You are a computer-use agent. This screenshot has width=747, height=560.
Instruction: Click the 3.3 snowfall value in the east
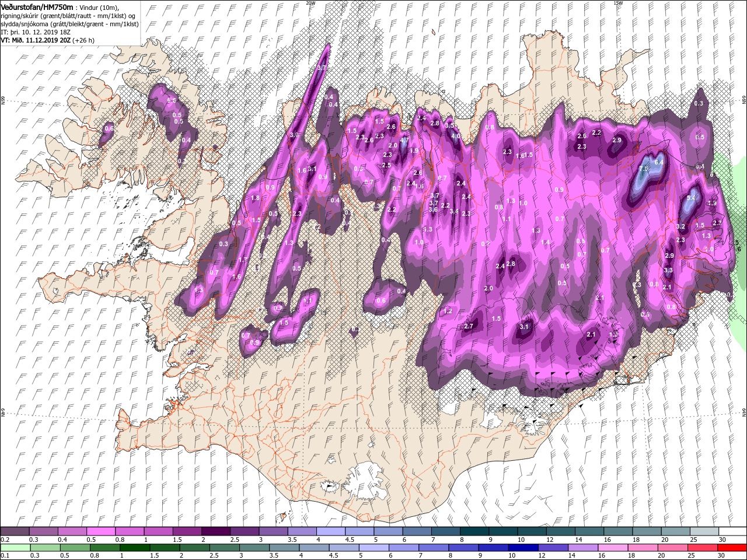[669, 270]
